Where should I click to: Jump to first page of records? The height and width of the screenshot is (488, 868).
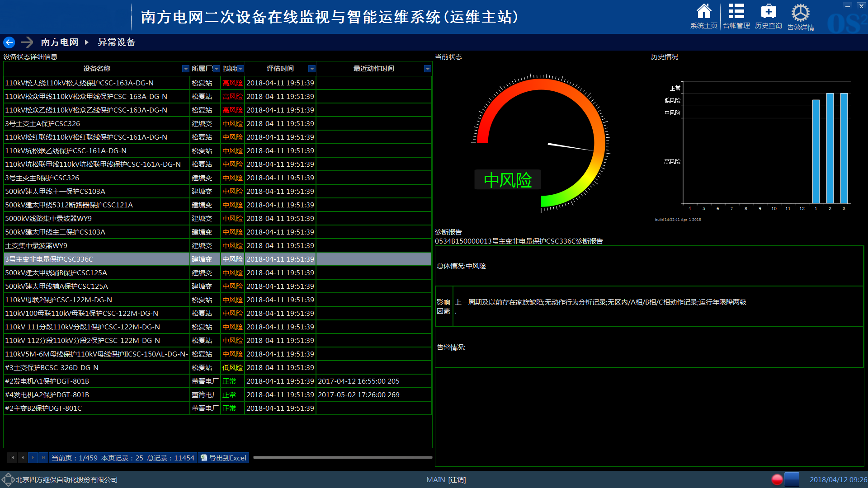click(x=12, y=458)
